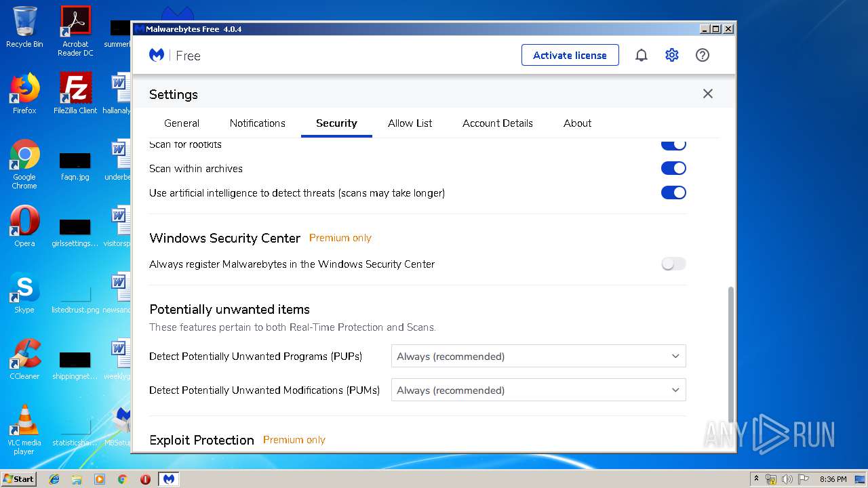Open FileZilla Client desktop shortcut
The height and width of the screenshot is (488, 868).
coord(75,94)
